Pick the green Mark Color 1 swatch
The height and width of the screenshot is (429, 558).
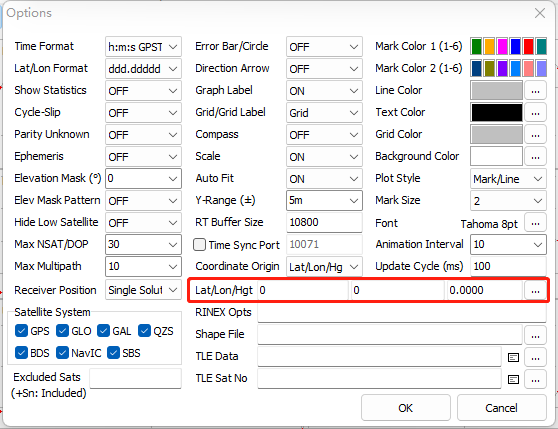(476, 47)
